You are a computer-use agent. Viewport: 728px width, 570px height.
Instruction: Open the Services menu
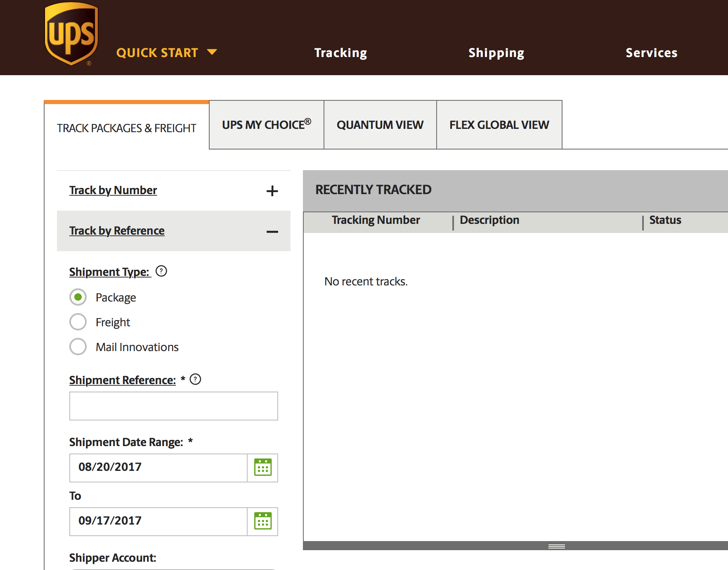pyautogui.click(x=651, y=53)
